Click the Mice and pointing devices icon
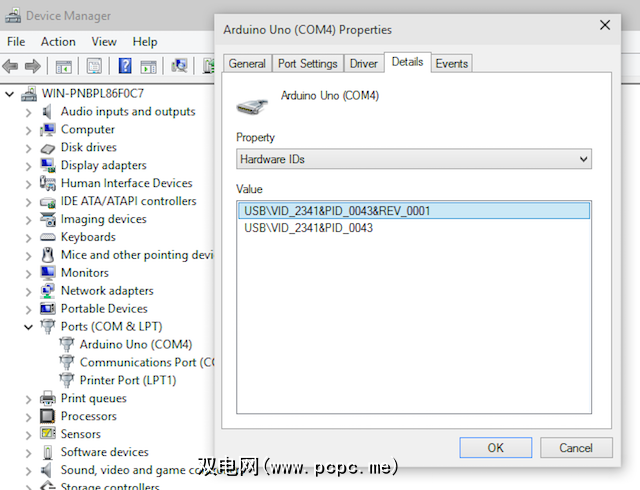The image size is (640, 490). click(x=48, y=255)
